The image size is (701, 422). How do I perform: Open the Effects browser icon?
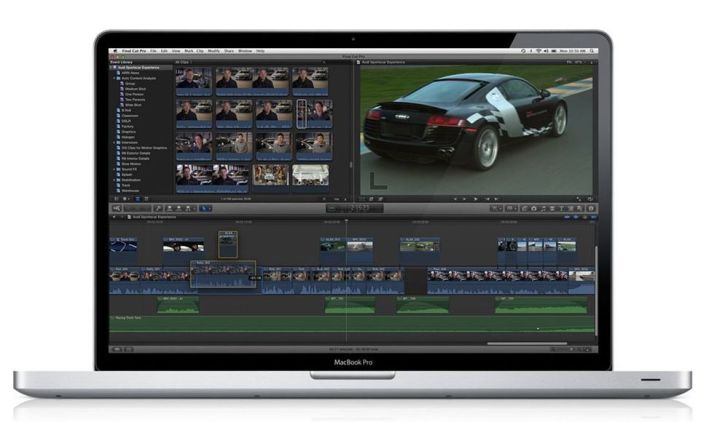tap(524, 208)
